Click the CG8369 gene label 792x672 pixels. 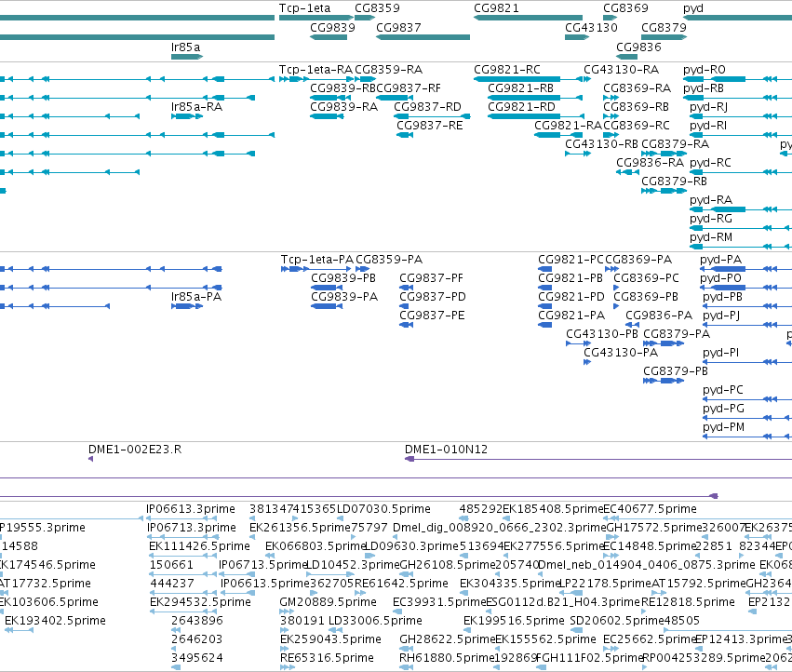point(625,8)
